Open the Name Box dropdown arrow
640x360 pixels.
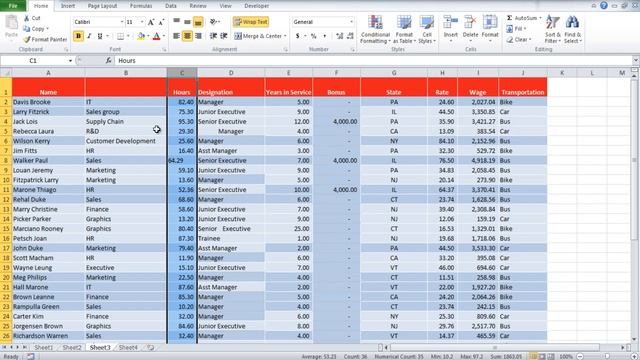(x=70, y=60)
